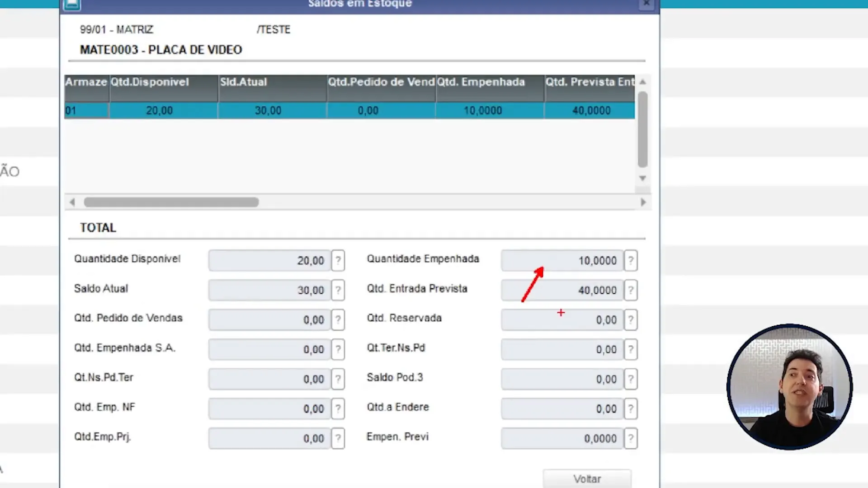Click help icon beside Qtd. Pedido de Vendas

coord(338,320)
